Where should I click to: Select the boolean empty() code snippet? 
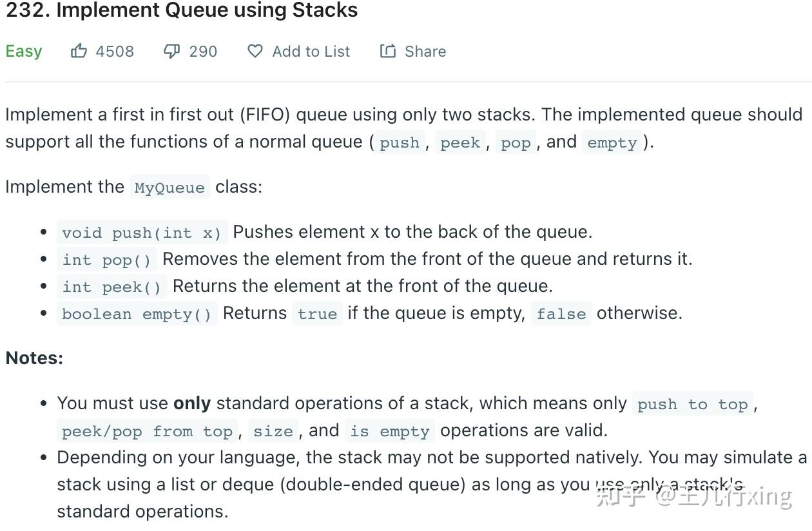click(x=137, y=314)
